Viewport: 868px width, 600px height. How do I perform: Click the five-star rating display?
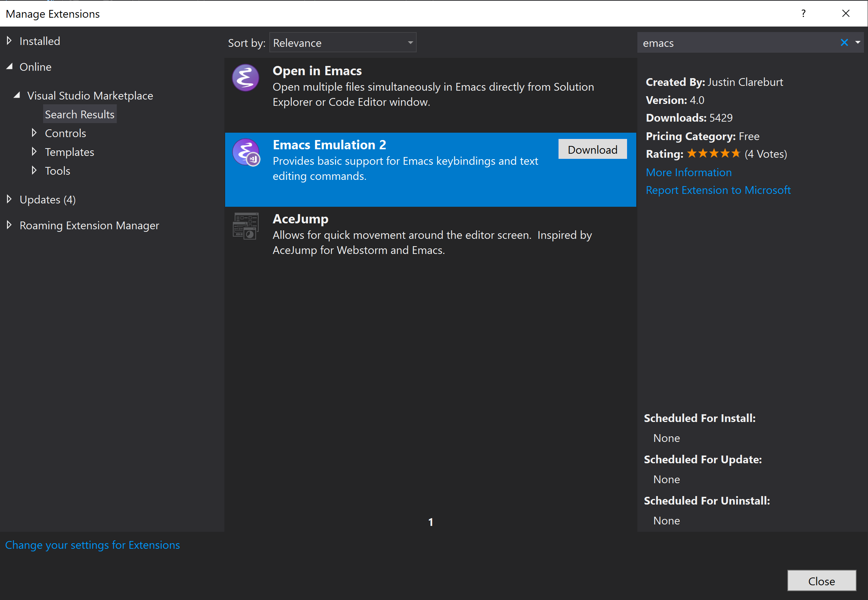pos(713,154)
